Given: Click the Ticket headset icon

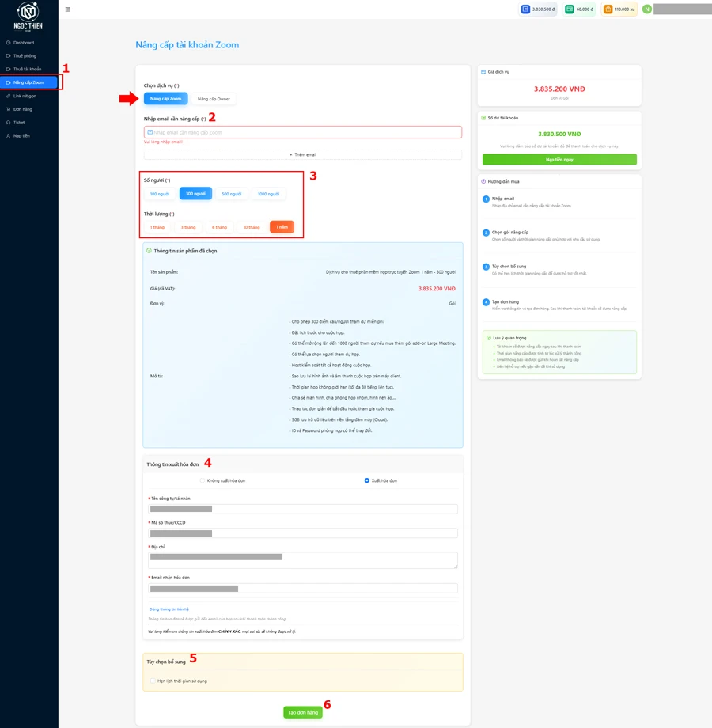Looking at the screenshot, I should 9,123.
